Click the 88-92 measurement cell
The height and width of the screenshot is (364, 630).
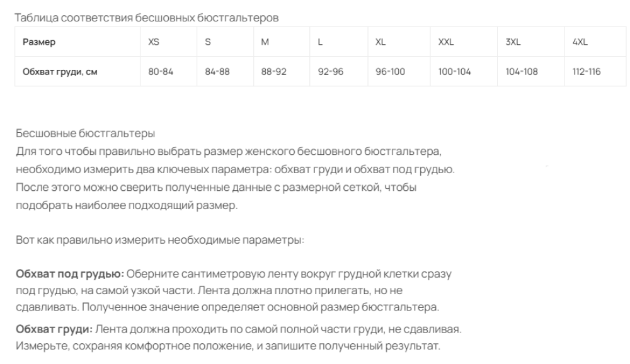[x=282, y=72]
